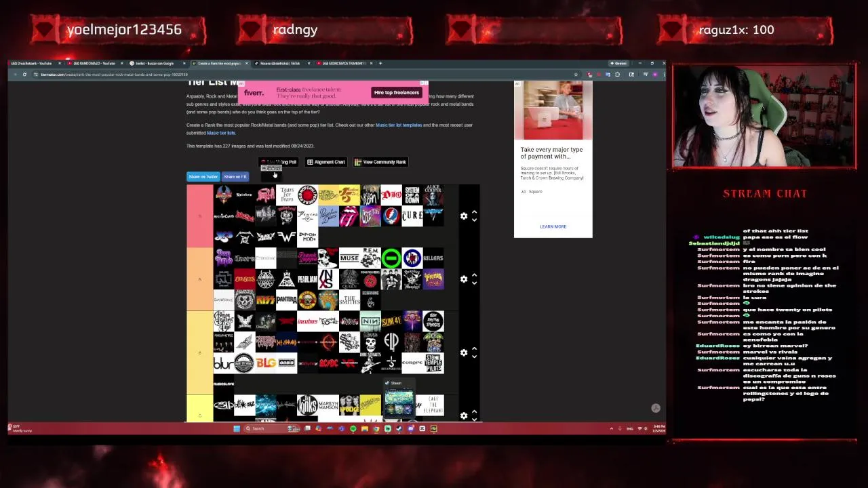Click Share on FB button

pyautogui.click(x=235, y=177)
